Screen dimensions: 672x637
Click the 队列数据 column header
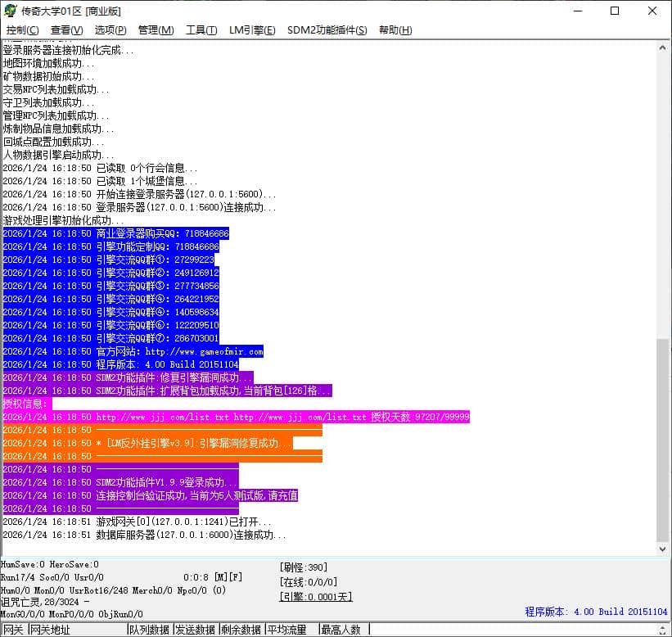[x=150, y=630]
